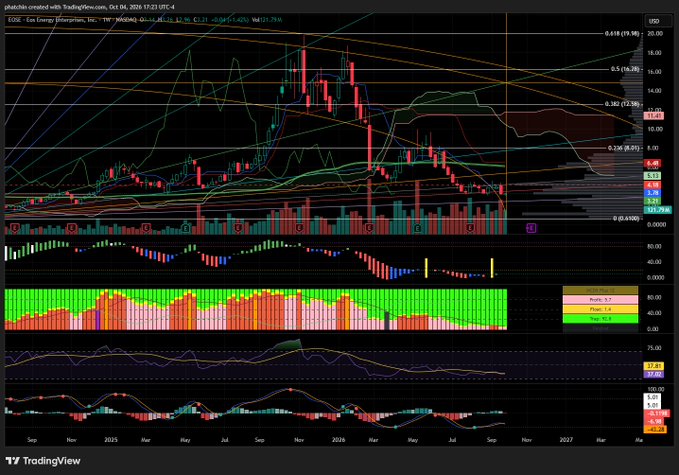Click the 75.00 tick on RSI scale

654,348
